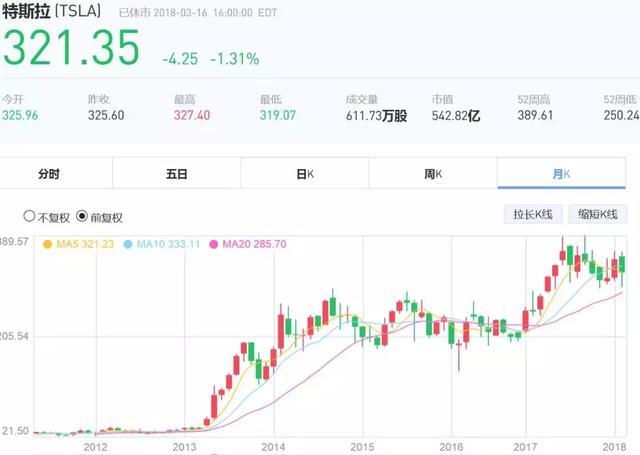Open the 五日 chart tab

click(177, 174)
